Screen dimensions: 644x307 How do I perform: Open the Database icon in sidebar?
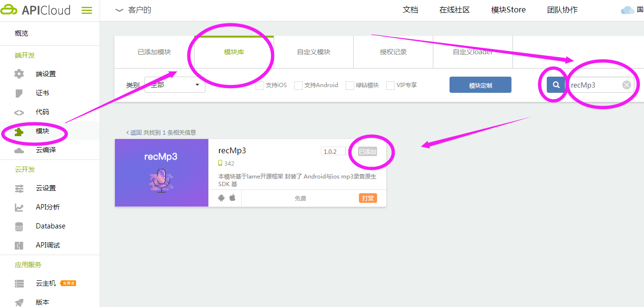pyautogui.click(x=19, y=227)
